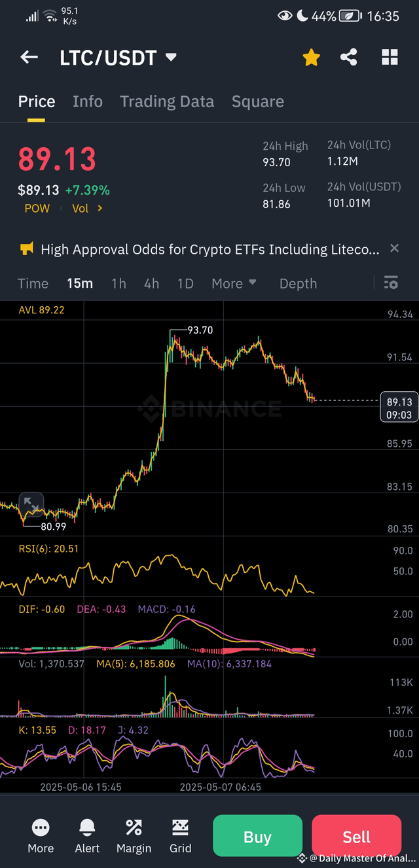The height and width of the screenshot is (868, 419).
Task: Tap the MA(10) volume label
Action: pyautogui.click(x=228, y=664)
